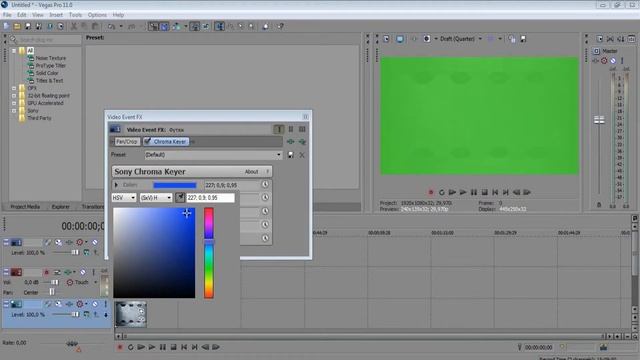
Task: Click Play on timeline transport bar
Action: coord(152,347)
